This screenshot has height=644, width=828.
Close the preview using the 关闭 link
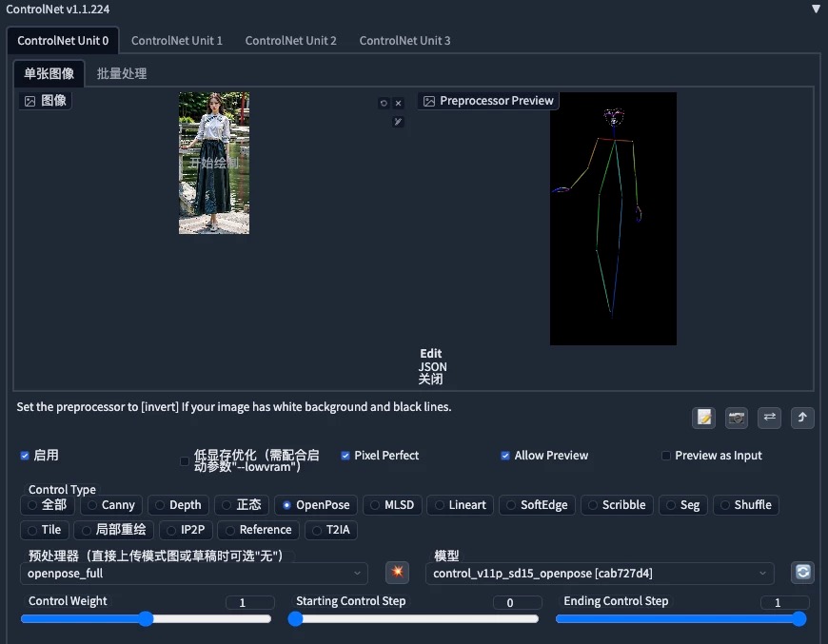click(x=431, y=379)
